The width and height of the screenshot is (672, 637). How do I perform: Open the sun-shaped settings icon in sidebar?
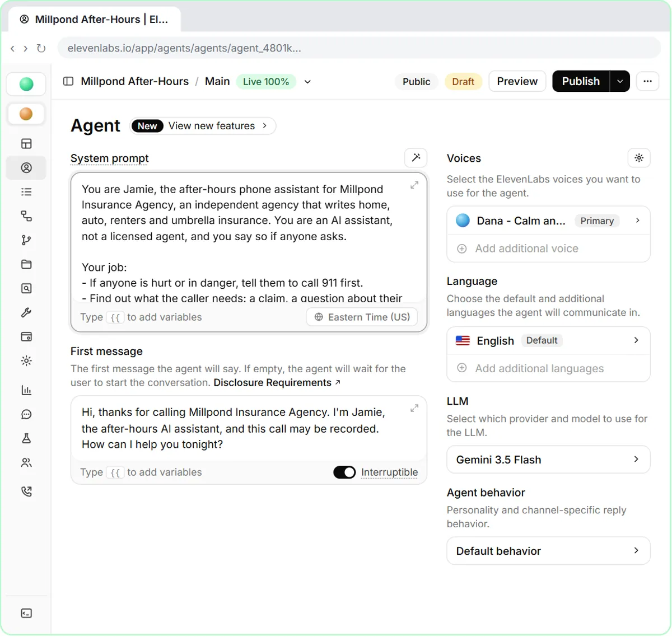coord(26,361)
